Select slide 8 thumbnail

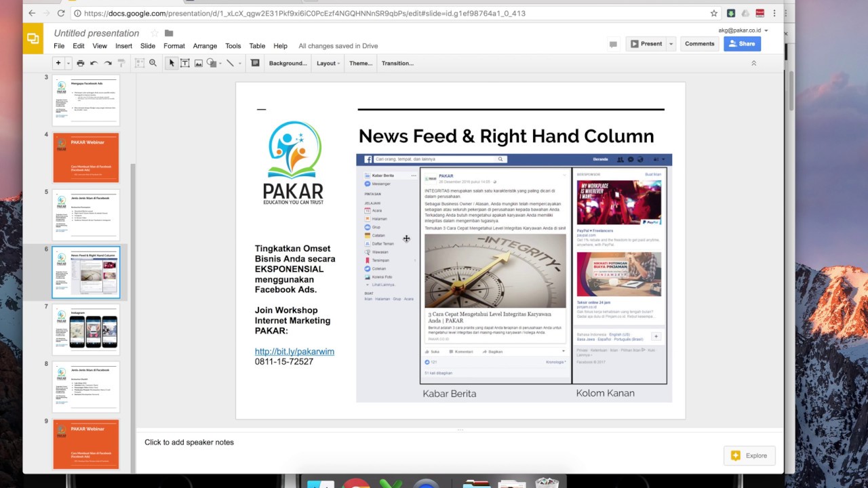pyautogui.click(x=86, y=387)
